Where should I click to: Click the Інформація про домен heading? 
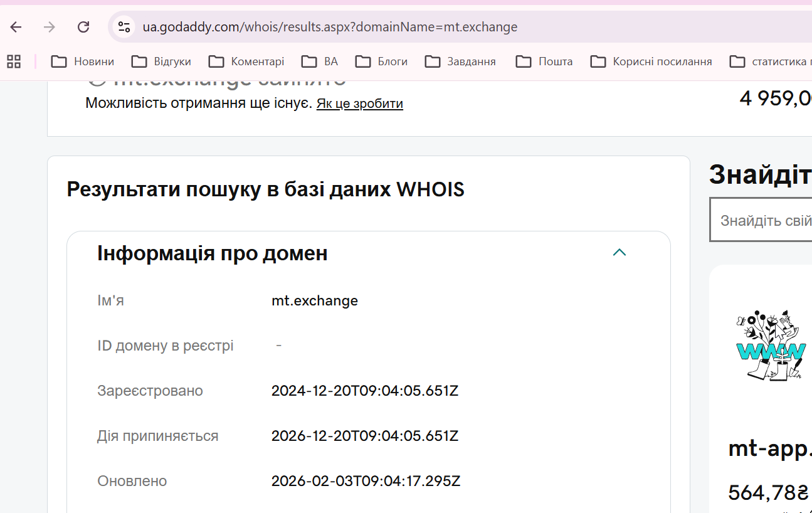pos(213,253)
